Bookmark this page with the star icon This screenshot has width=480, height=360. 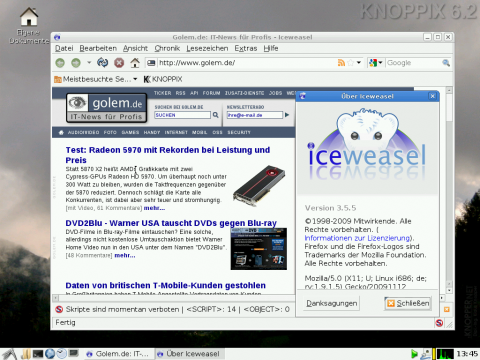tap(350, 63)
